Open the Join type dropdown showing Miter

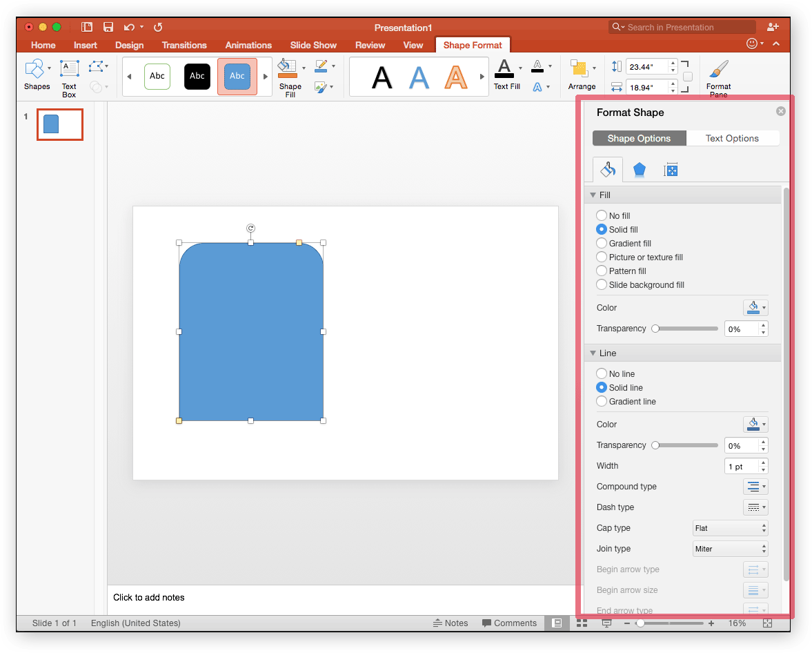(x=730, y=548)
